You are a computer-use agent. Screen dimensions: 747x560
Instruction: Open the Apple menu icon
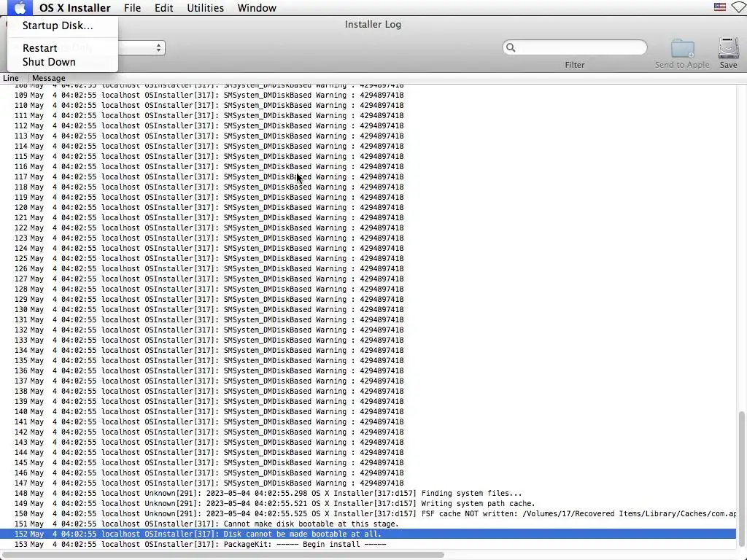tap(20, 7)
